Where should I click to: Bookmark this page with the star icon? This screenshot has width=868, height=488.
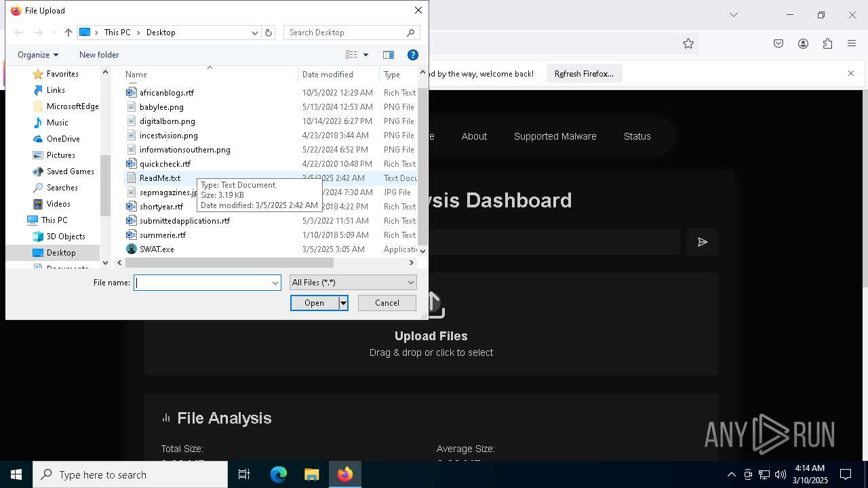(688, 43)
